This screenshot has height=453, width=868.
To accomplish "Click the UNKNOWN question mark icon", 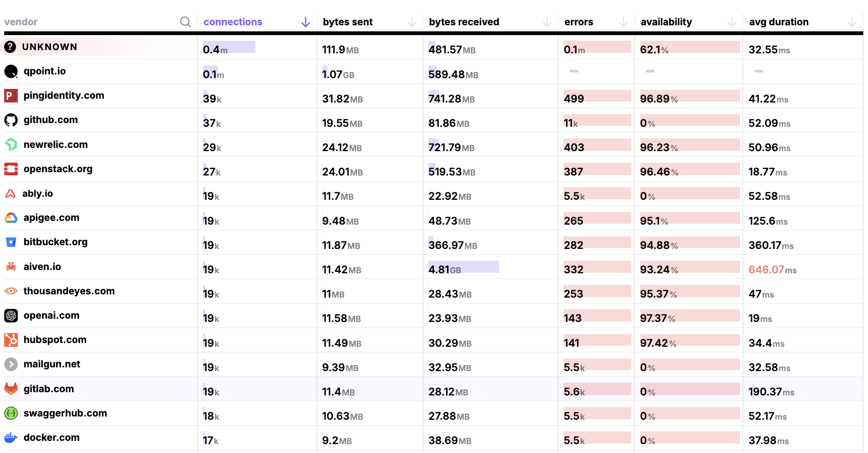I will pyautogui.click(x=10, y=47).
